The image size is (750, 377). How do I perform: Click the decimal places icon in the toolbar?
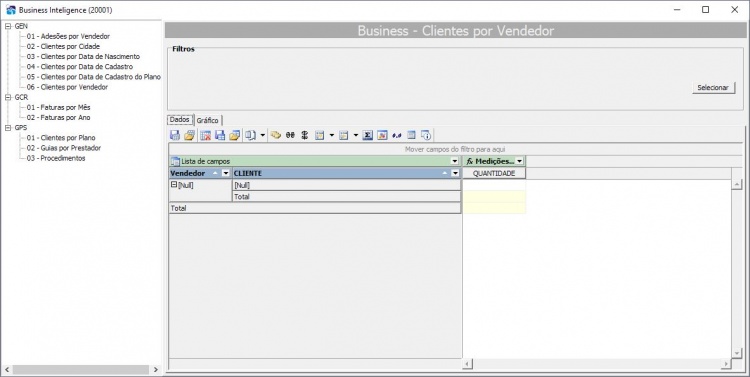click(x=397, y=136)
